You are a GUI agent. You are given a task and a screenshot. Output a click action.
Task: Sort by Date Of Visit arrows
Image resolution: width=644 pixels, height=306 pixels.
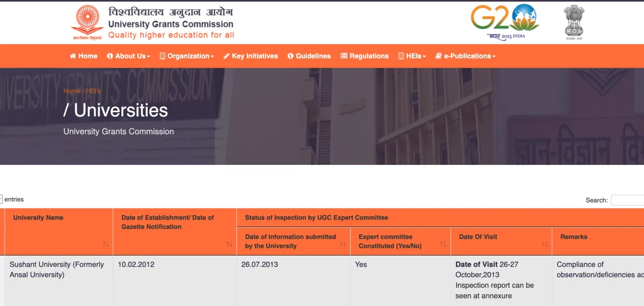[x=545, y=245]
